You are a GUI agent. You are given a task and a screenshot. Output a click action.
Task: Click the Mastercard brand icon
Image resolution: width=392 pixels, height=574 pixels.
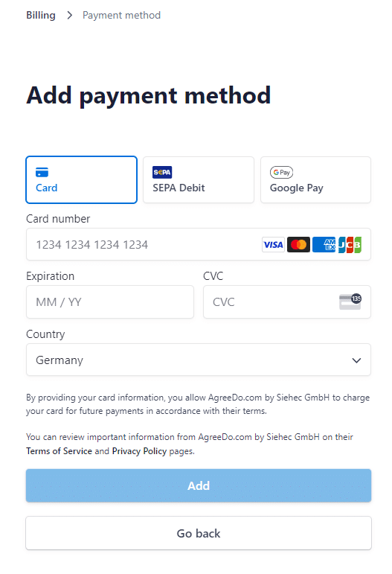tap(299, 244)
